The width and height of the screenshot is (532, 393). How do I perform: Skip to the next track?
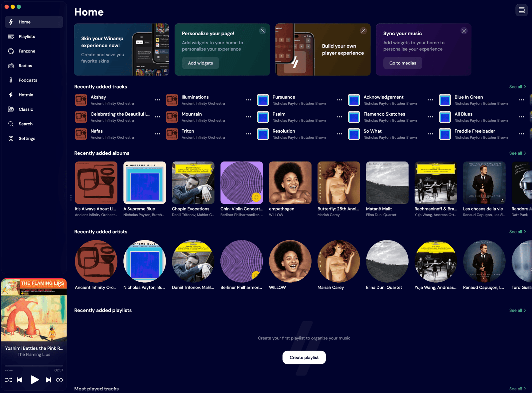pos(49,380)
